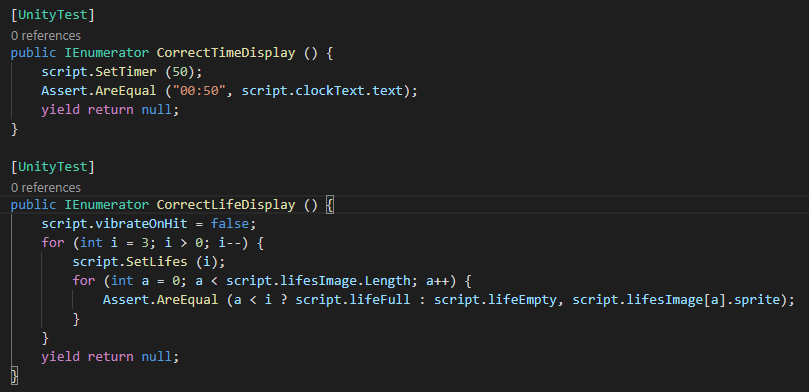The height and width of the screenshot is (392, 809).
Task: Click 'int i = 3' loop initializer
Action: point(116,243)
